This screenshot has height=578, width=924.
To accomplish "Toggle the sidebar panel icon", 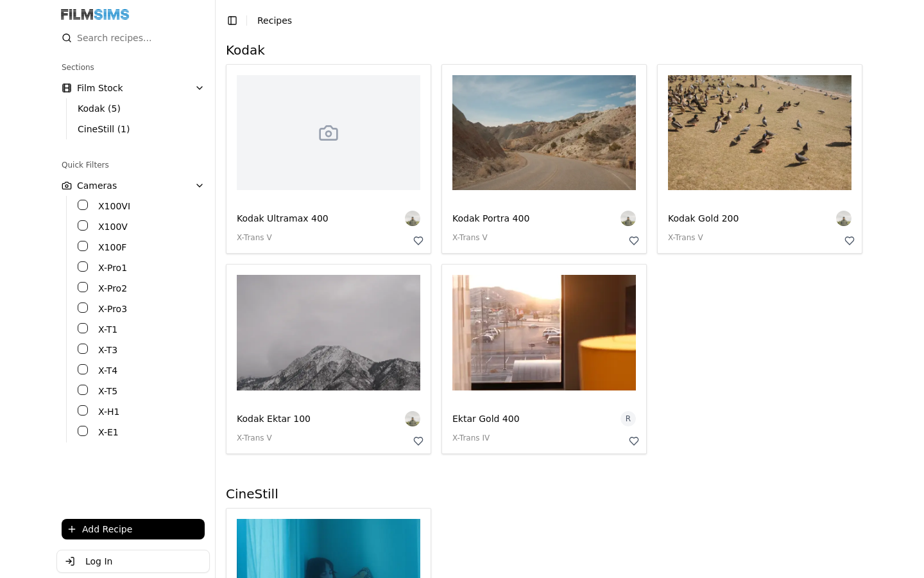I will click(x=232, y=21).
